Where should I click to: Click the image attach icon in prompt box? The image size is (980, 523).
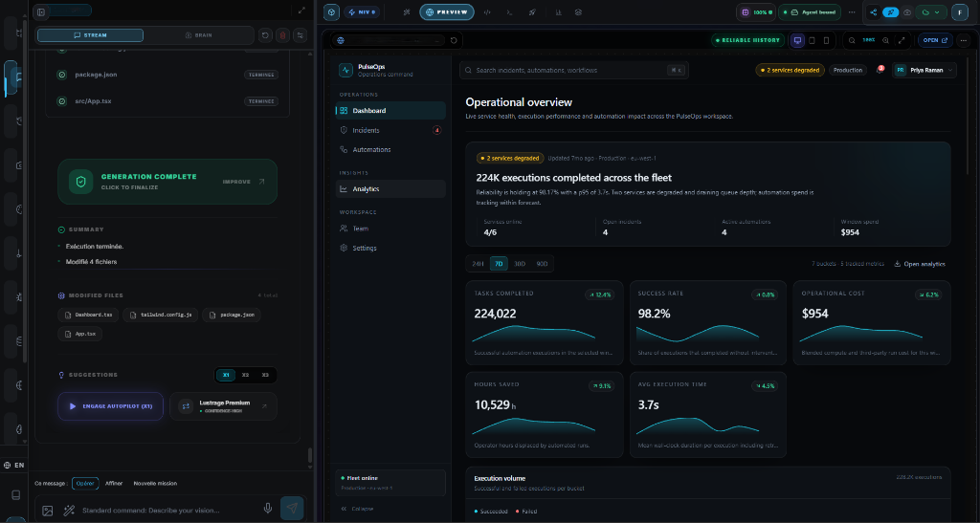[x=48, y=510]
